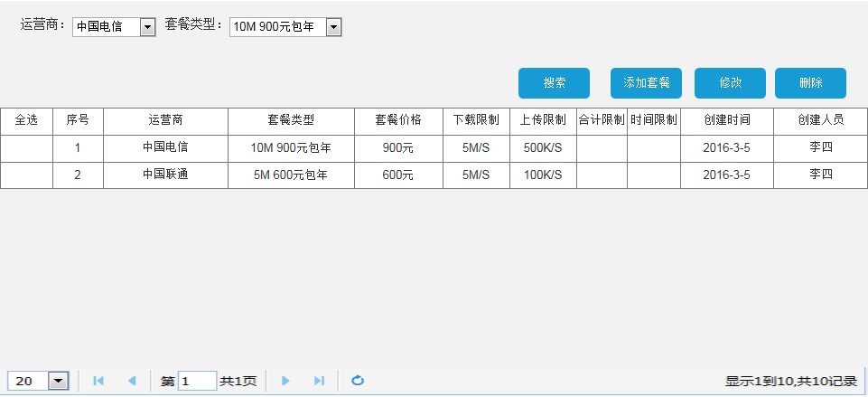Click the 序号 1 cell
The height and width of the screenshot is (397, 868).
[x=78, y=148]
